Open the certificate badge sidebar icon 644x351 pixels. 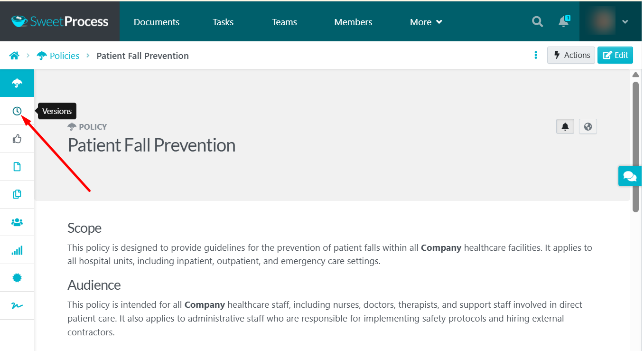[x=17, y=278]
